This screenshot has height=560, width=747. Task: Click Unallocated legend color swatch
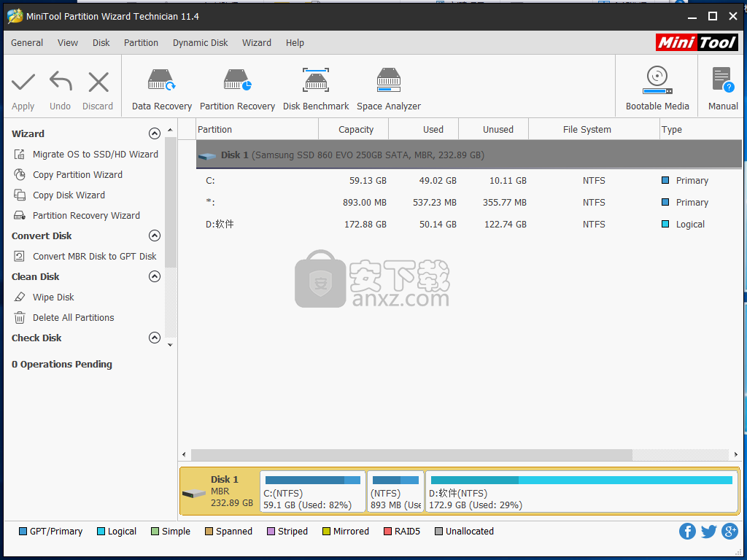coord(438,532)
